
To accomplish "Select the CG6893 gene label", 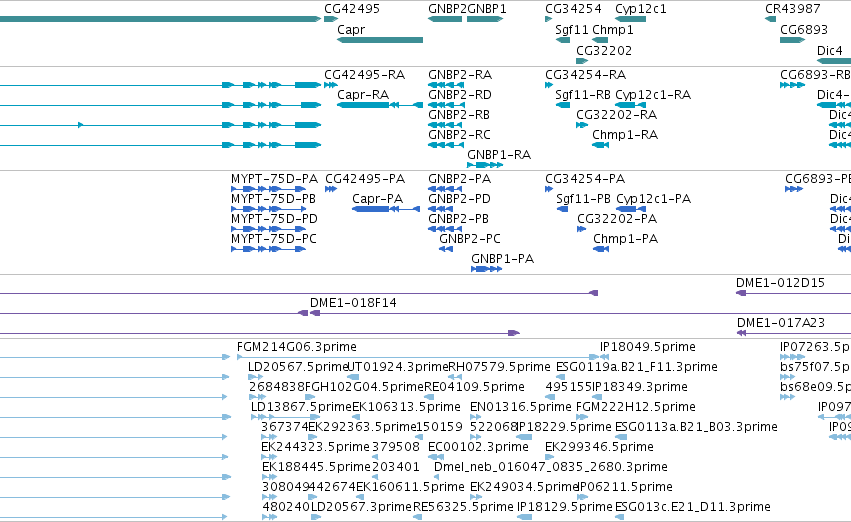I will 804,30.
